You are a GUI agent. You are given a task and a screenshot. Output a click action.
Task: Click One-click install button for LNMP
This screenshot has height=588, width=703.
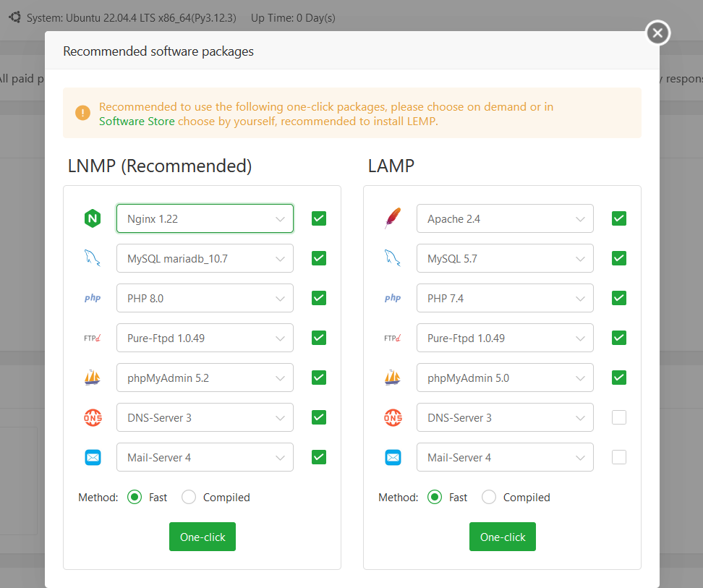coord(203,537)
